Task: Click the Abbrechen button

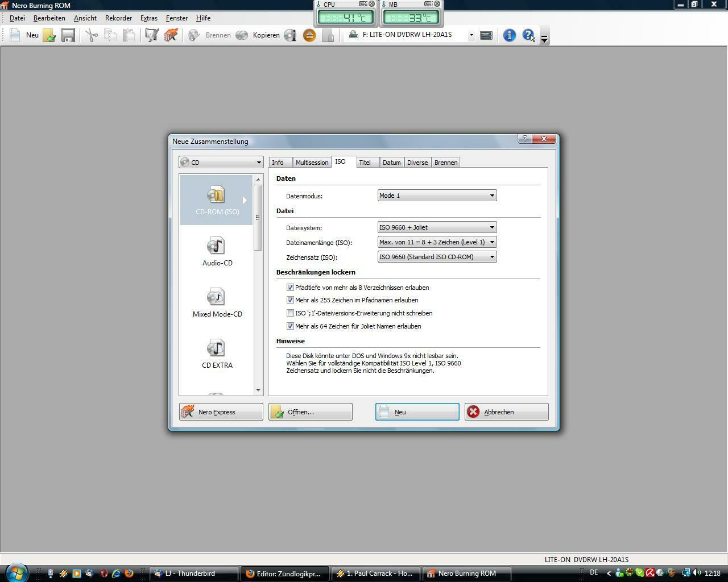Action: pos(507,412)
